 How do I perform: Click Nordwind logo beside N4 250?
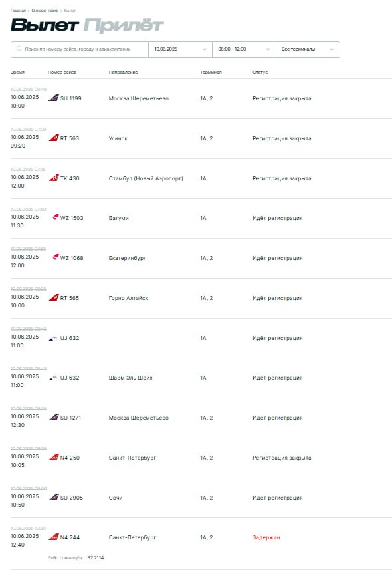pos(53,457)
